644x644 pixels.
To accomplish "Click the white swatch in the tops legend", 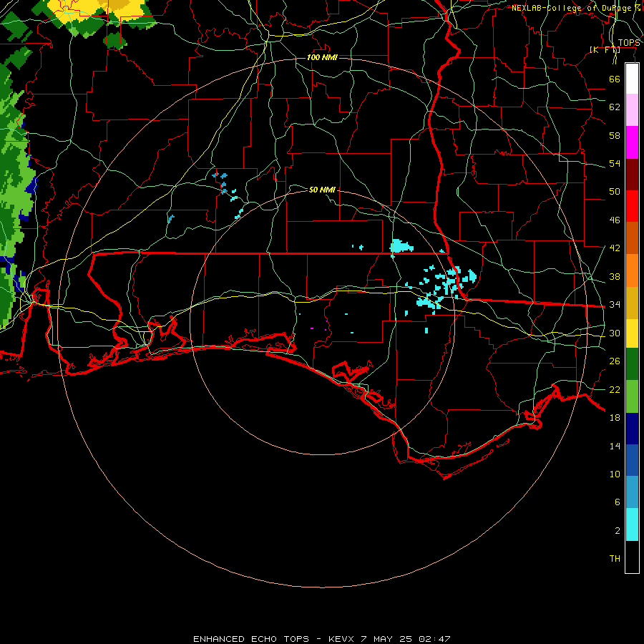I will (632, 79).
